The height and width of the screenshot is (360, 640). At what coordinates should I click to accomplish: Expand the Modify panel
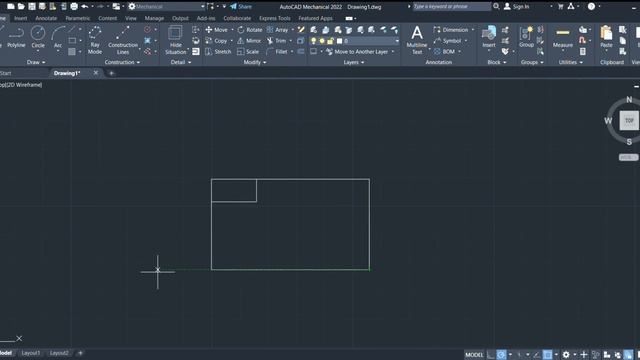255,62
